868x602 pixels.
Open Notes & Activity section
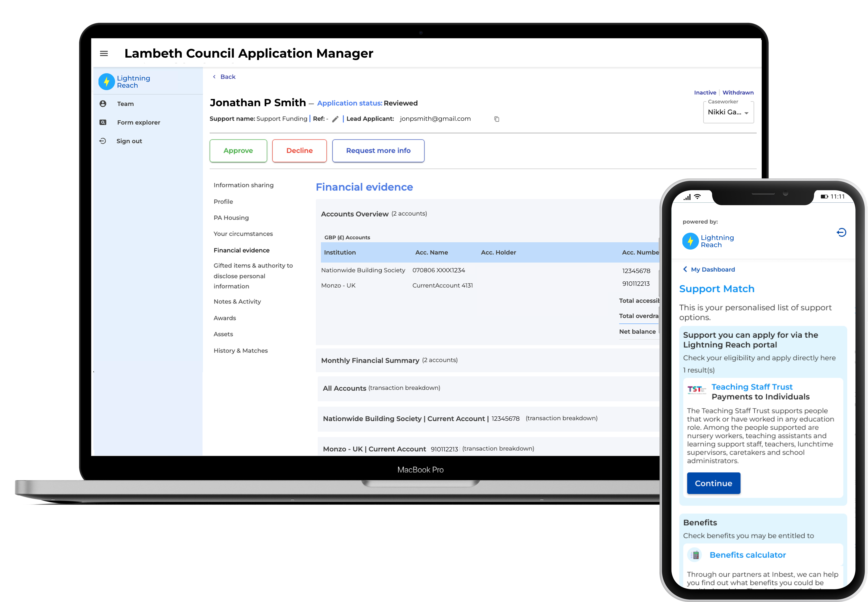click(237, 302)
